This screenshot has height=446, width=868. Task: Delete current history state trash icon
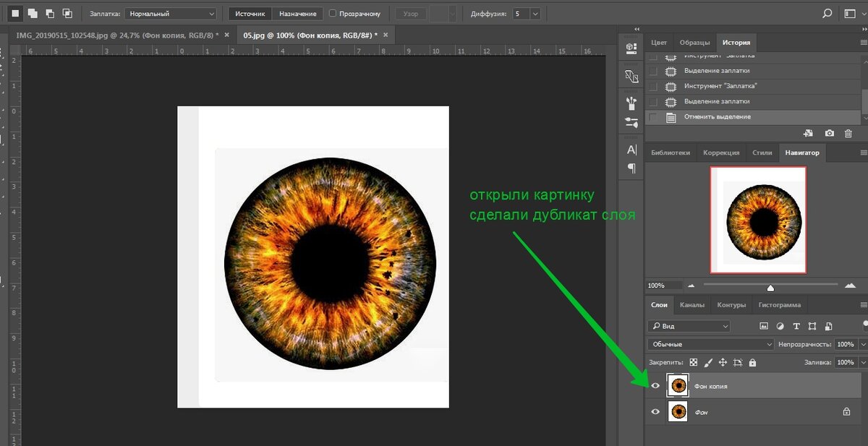pyautogui.click(x=848, y=133)
